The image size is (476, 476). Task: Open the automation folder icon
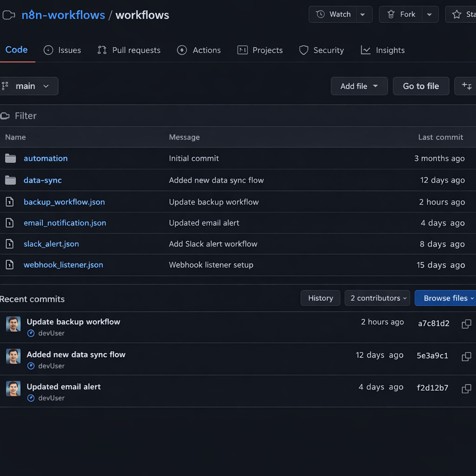point(11,158)
